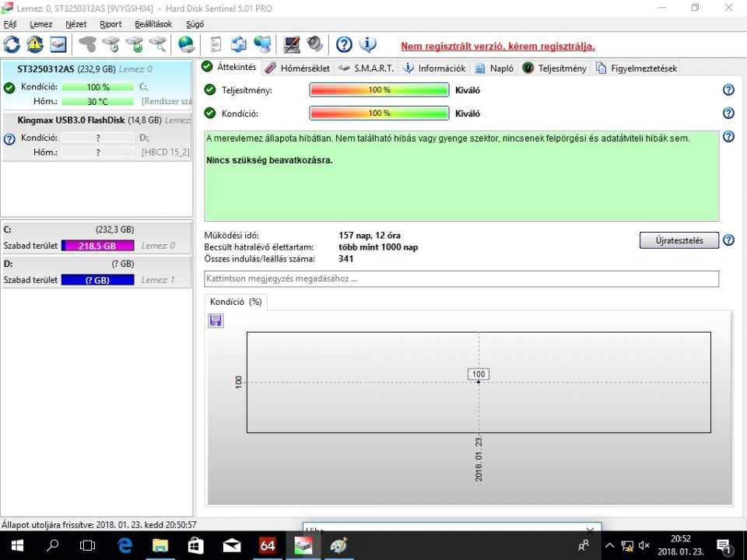Click the speaker sound toolbar icon
This screenshot has height=560, width=747.
(315, 45)
